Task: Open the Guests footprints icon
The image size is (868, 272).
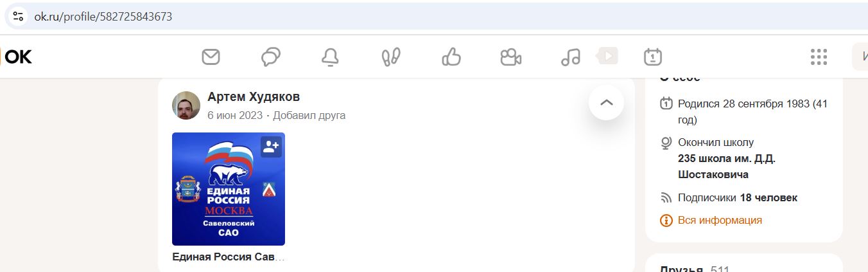Action: point(390,57)
